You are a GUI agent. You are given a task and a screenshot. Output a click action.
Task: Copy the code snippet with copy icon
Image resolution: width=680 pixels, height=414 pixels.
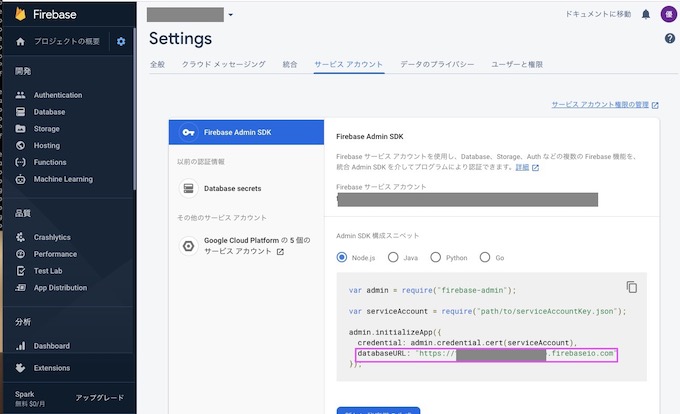pos(632,287)
